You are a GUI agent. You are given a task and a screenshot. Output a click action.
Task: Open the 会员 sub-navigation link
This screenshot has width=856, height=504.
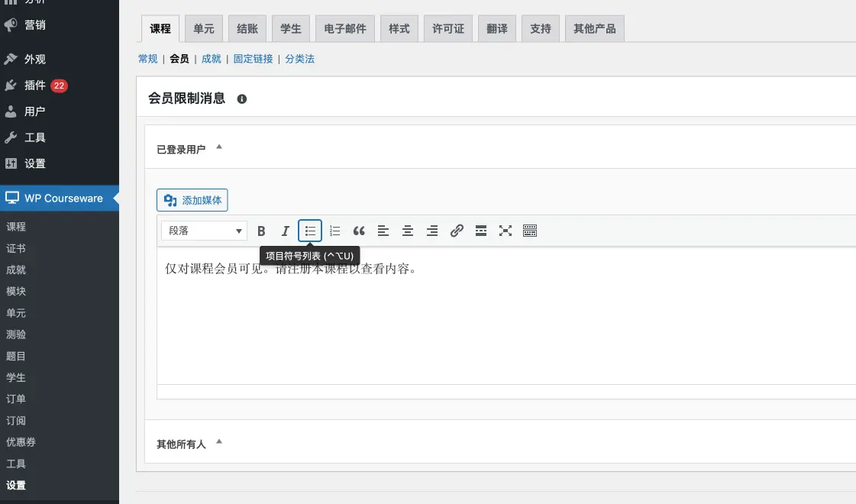pos(179,59)
